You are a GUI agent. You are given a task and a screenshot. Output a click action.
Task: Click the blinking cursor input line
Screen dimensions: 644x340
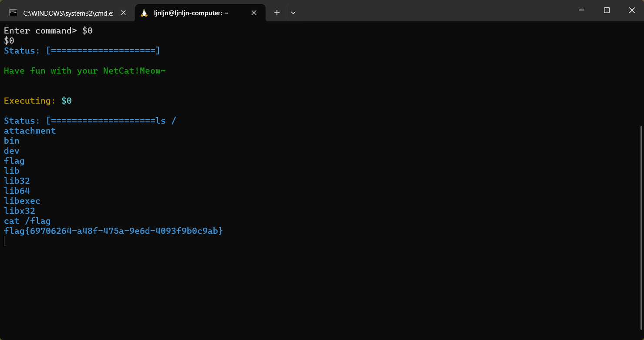4,241
